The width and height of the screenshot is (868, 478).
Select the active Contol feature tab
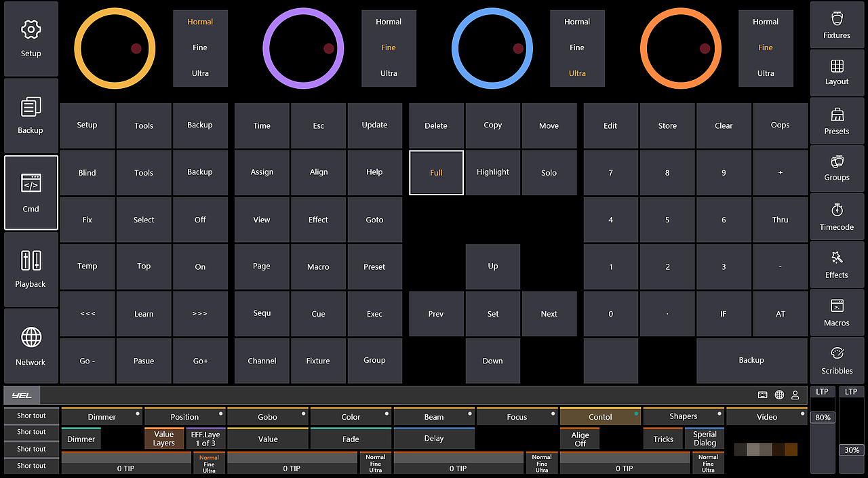tap(600, 416)
